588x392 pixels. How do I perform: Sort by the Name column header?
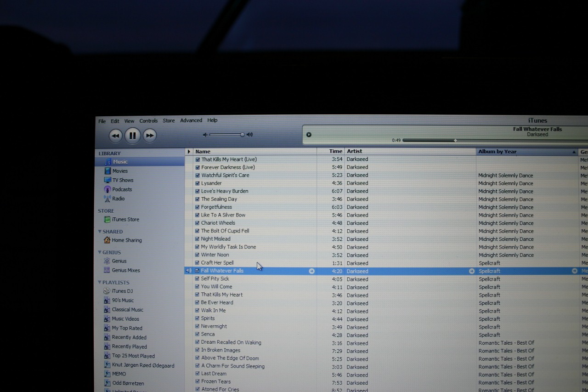(x=255, y=151)
